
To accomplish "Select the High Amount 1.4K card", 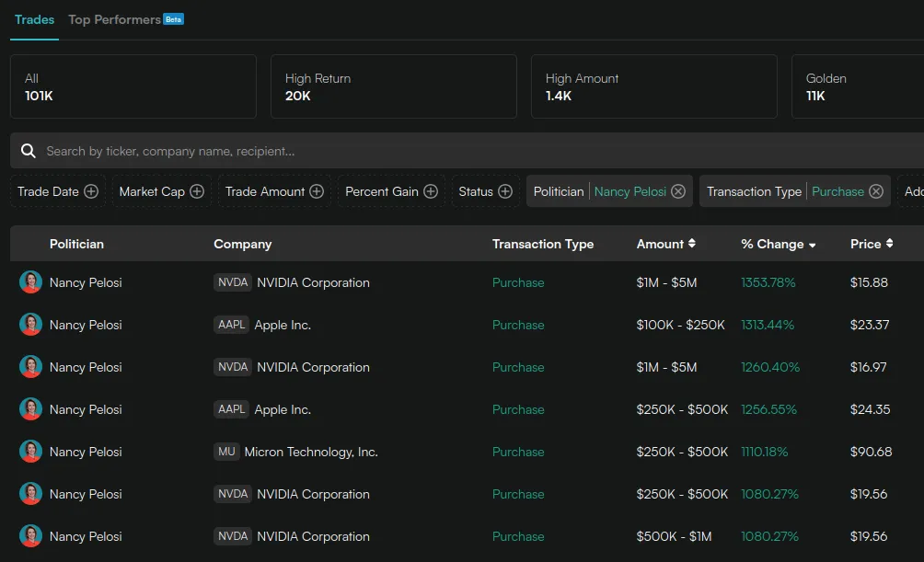I will (654, 86).
